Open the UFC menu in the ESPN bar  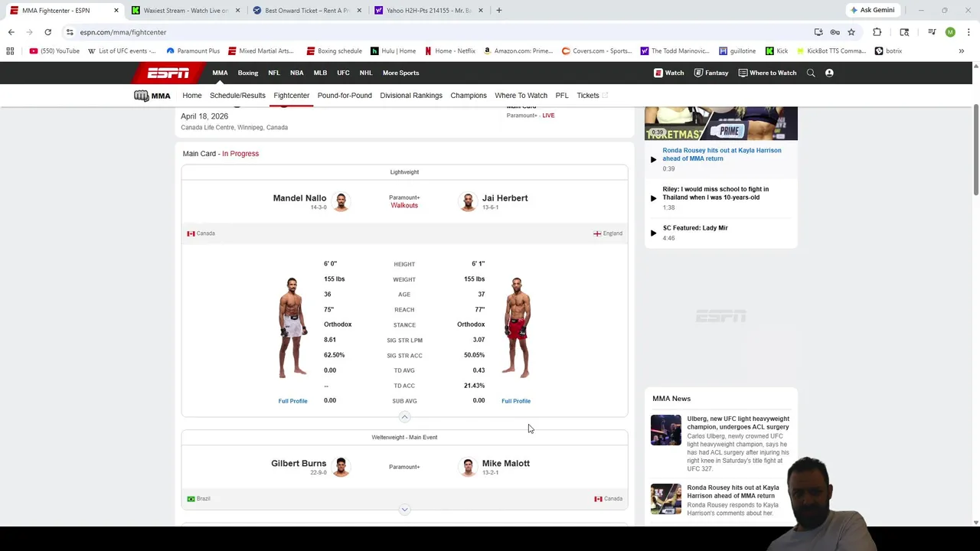click(x=343, y=73)
